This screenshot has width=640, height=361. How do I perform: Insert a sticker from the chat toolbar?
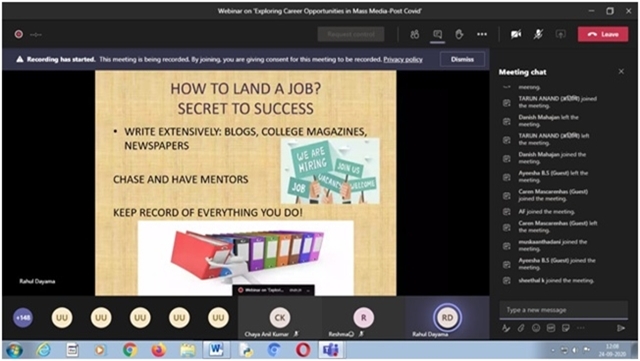566,328
